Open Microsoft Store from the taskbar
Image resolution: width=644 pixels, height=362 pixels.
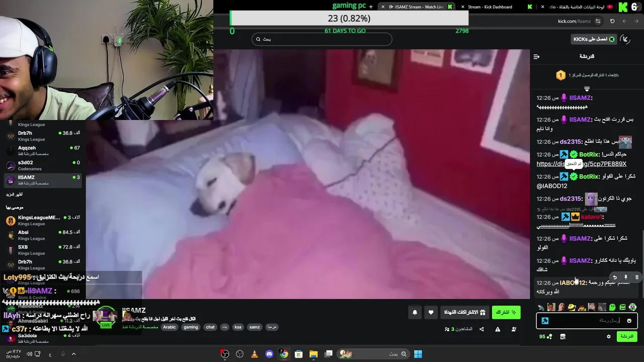[298, 354]
